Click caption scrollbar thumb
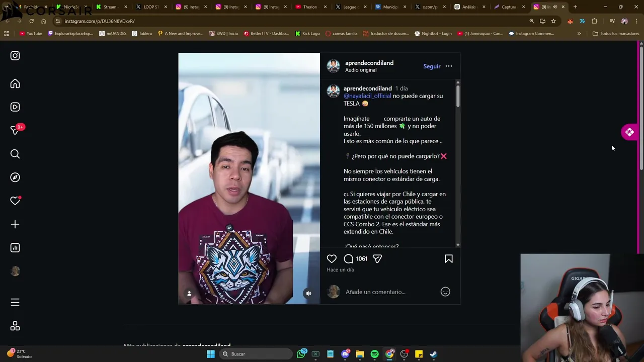 [458, 96]
